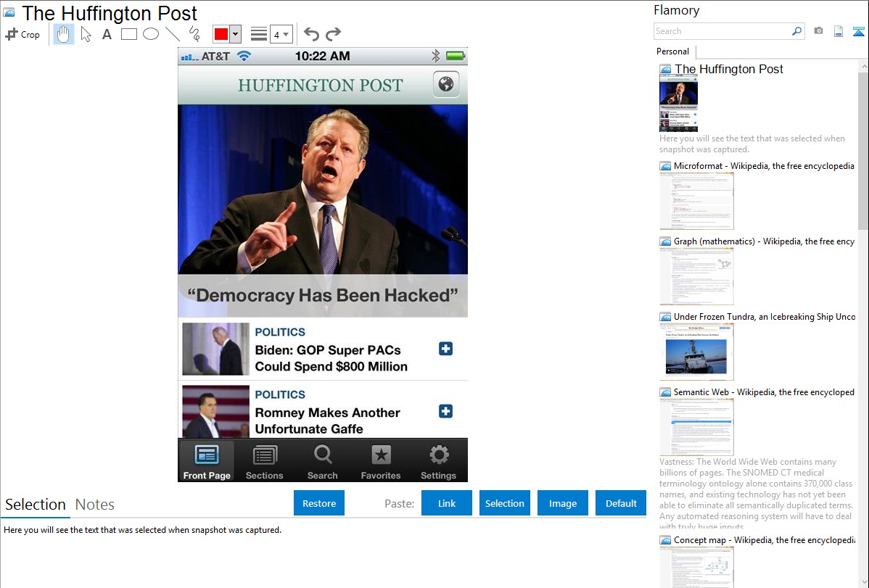
Task: Click the Paste Default button
Action: click(x=621, y=503)
